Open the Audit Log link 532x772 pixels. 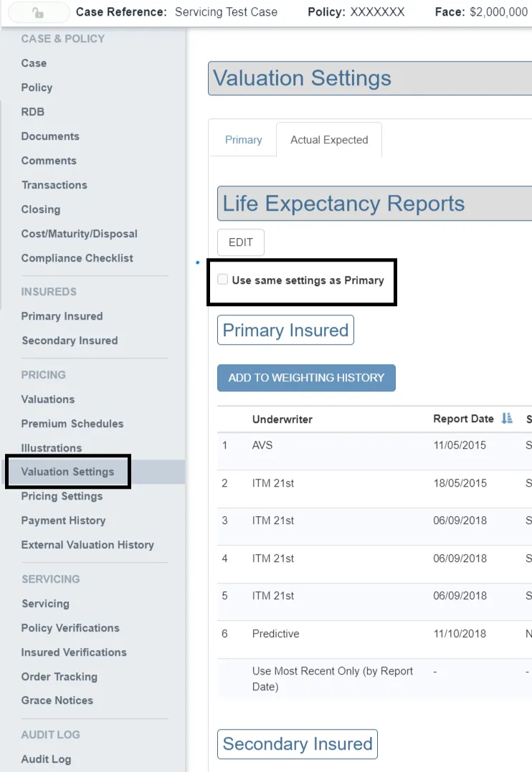click(x=46, y=759)
